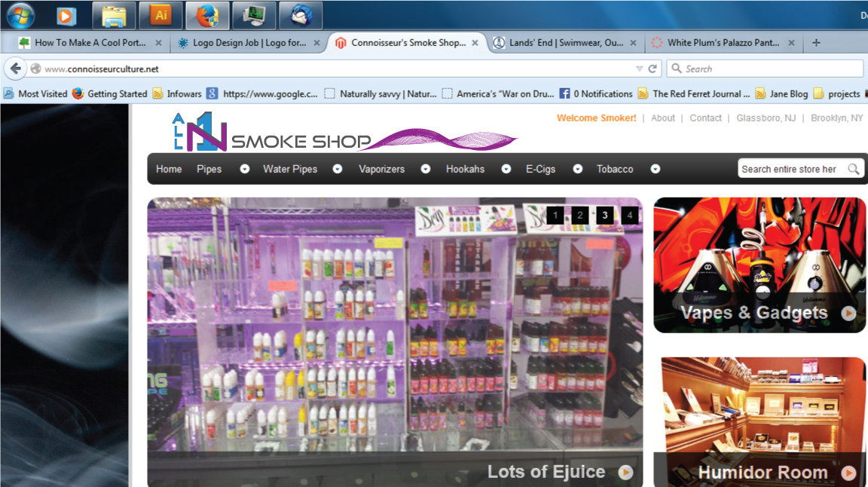Image resolution: width=868 pixels, height=487 pixels.
Task: Reload the page with refresh icon
Action: pyautogui.click(x=653, y=69)
